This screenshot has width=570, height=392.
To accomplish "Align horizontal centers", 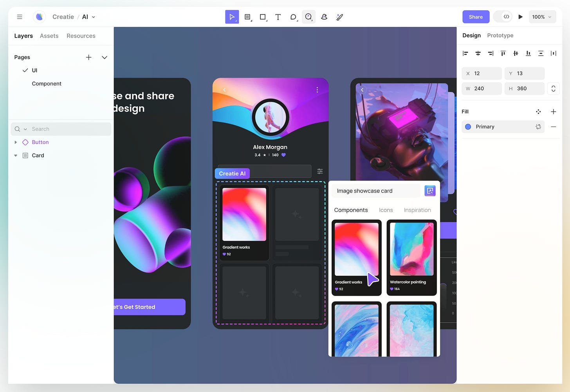I will [x=478, y=53].
